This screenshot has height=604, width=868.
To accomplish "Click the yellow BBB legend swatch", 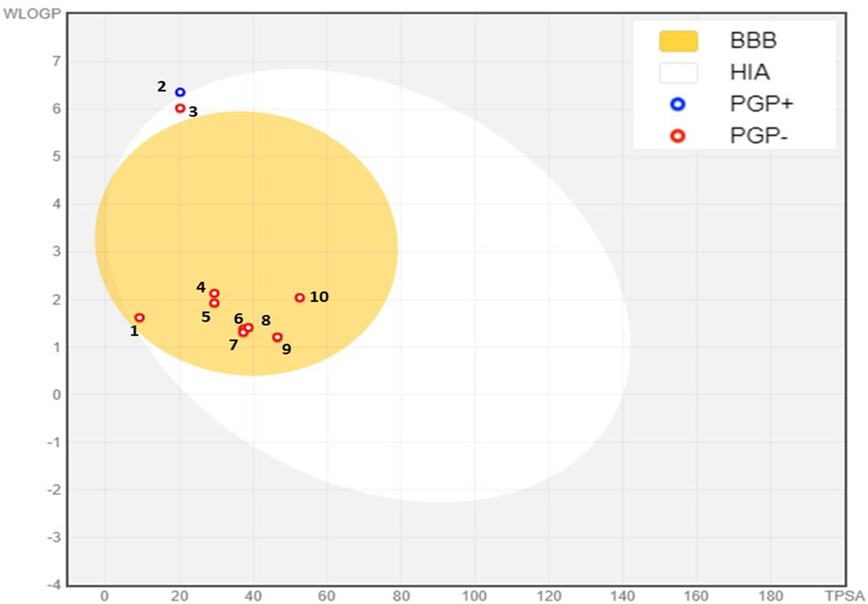I will pos(678,41).
